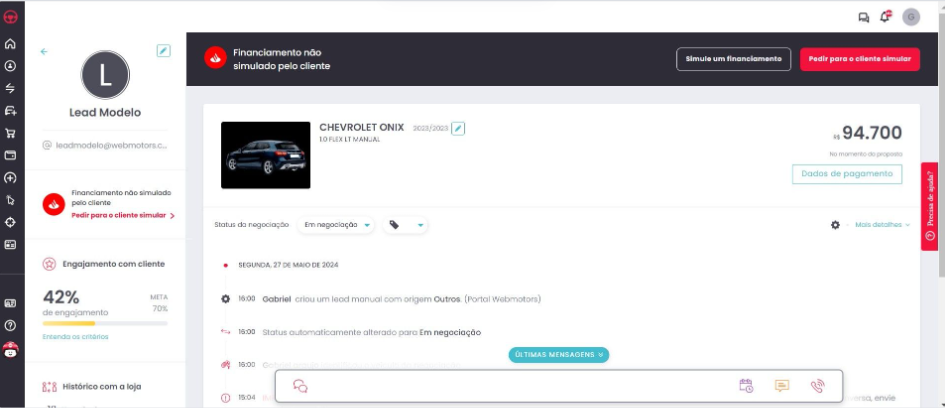Click Simule um financiamento button
Image resolution: width=945 pixels, height=408 pixels.
pos(733,59)
